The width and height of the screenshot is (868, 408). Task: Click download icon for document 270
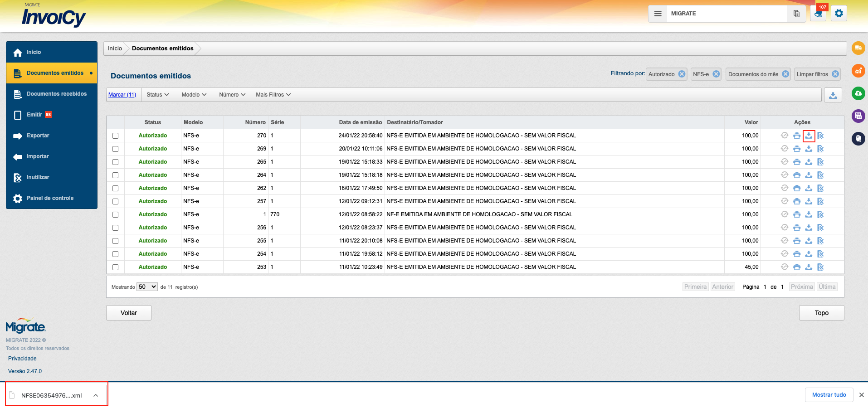pyautogui.click(x=809, y=136)
